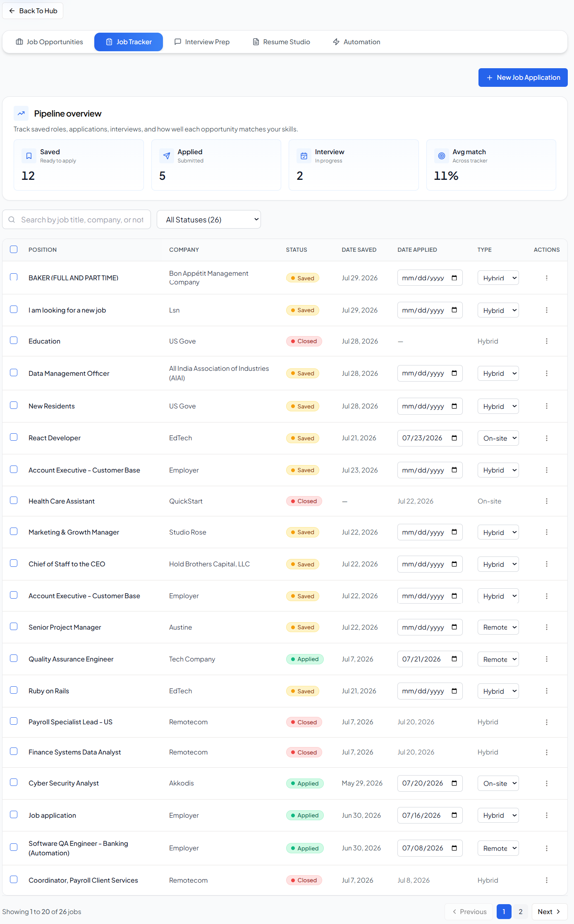Select checkbox for Data Management Officer row

(14, 373)
